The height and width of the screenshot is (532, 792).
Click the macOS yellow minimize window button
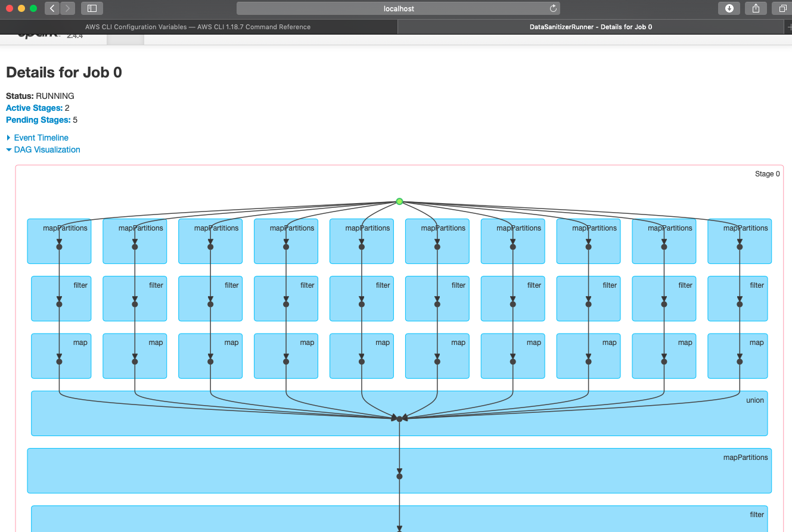tap(21, 8)
